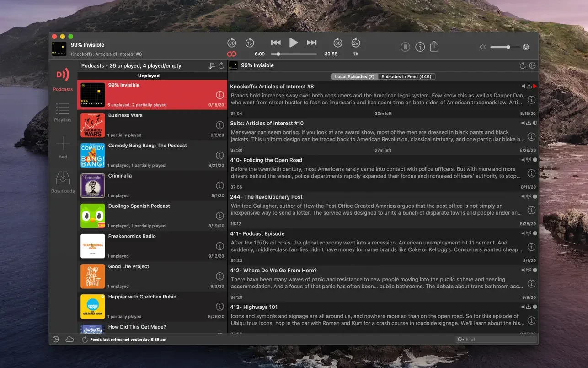Toggle played status dot for Policing the Open Road
588x368 pixels.
(535, 160)
